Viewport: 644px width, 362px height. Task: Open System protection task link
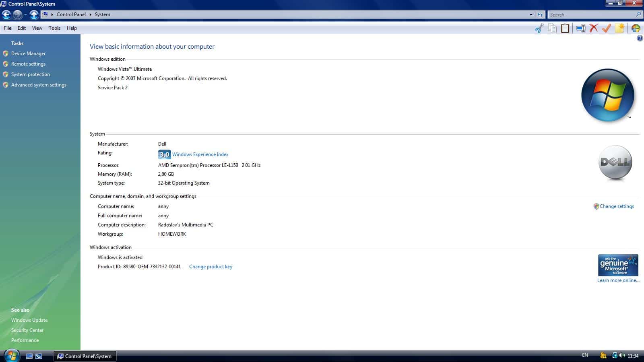(x=31, y=74)
